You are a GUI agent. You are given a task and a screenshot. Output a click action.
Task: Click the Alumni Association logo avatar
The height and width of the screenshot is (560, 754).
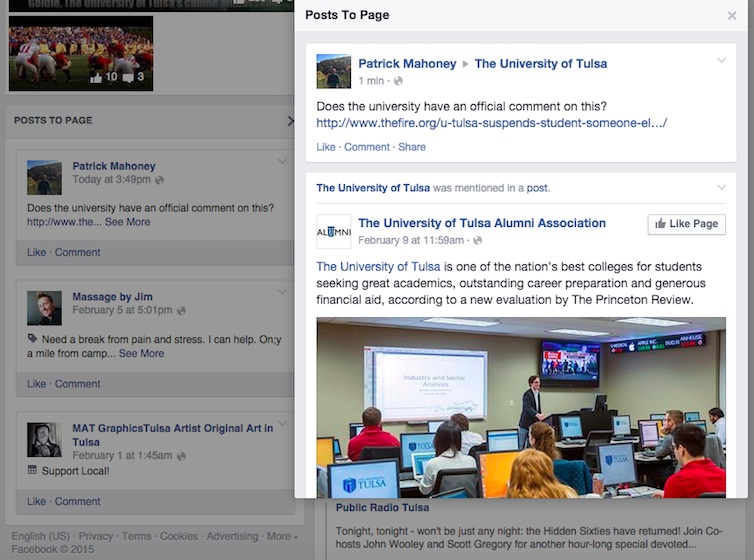point(333,231)
